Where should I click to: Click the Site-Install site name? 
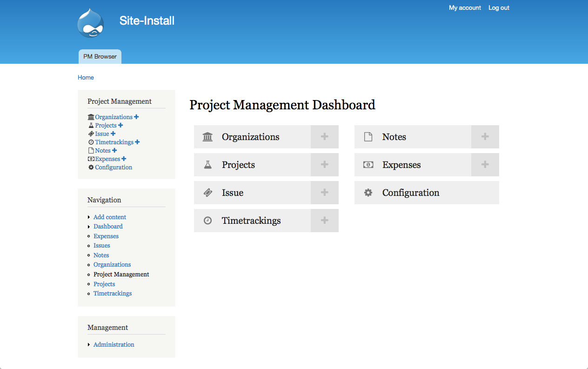147,21
